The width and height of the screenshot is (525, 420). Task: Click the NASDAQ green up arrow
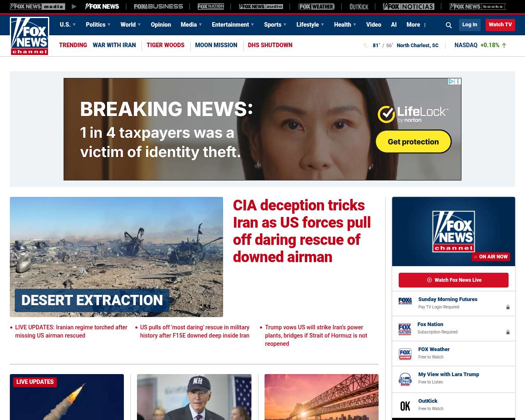tap(504, 46)
